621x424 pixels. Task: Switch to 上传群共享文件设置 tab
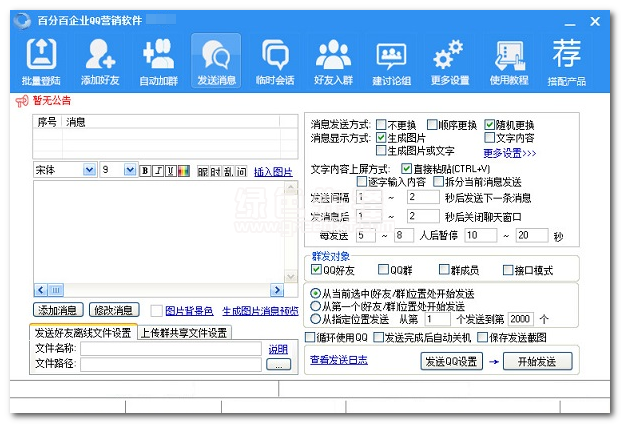(184, 333)
